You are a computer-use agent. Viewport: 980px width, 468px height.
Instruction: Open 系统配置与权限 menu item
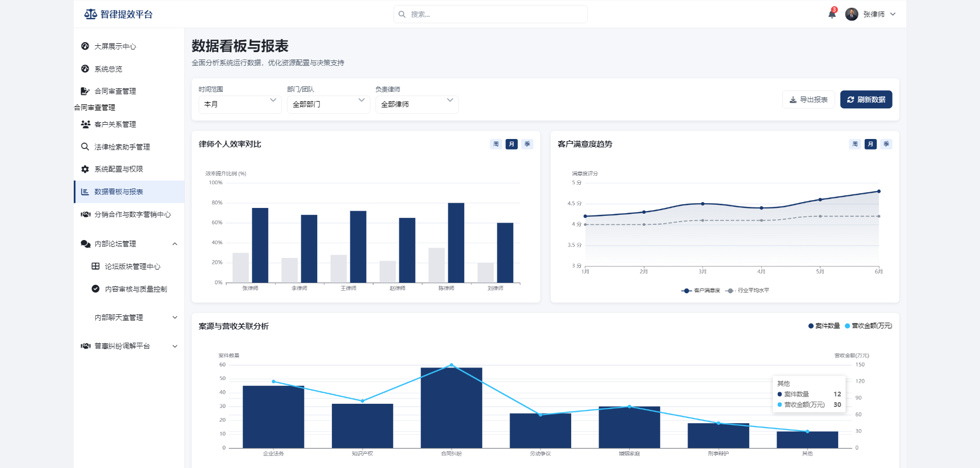coord(129,169)
